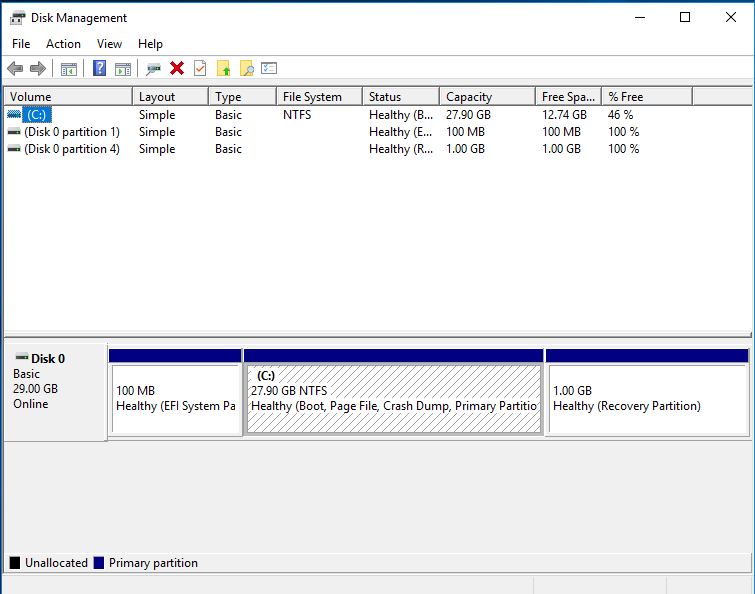Click the Disk Management title bar icon

[x=17, y=18]
